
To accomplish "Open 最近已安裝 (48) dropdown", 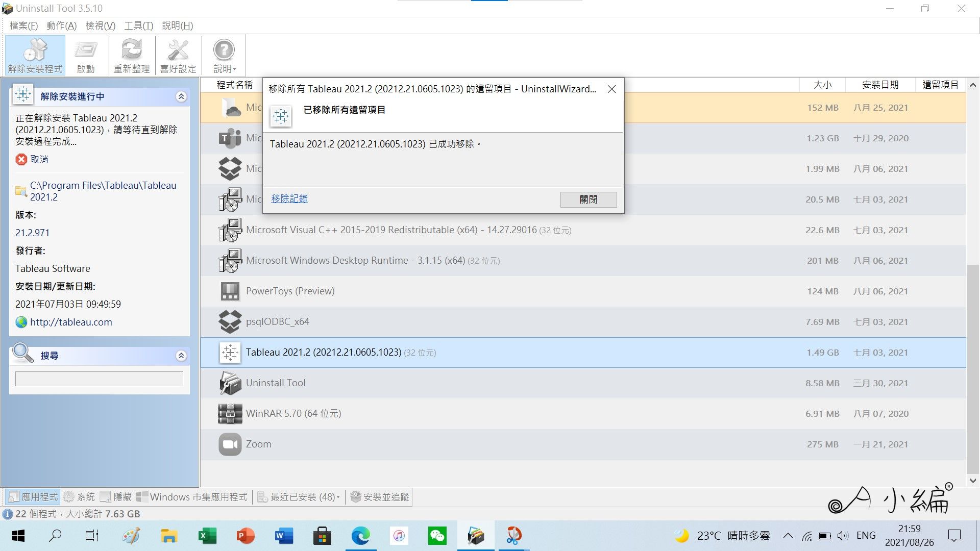I will (299, 497).
